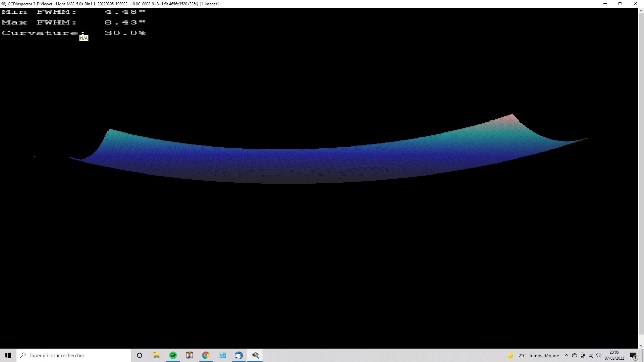Click the scrollbar up arrow
The height and width of the screenshot is (362, 644).
[641, 11]
